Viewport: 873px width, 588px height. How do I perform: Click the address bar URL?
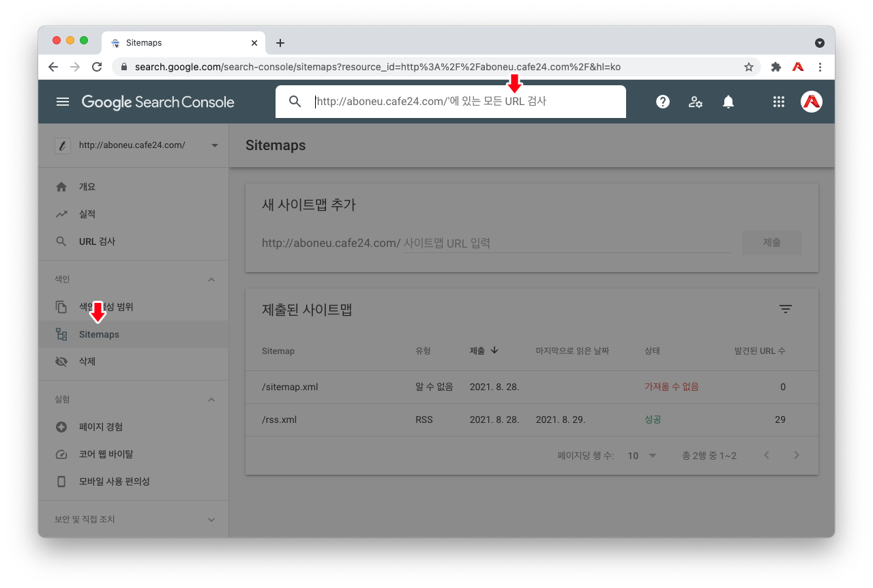coord(377,67)
